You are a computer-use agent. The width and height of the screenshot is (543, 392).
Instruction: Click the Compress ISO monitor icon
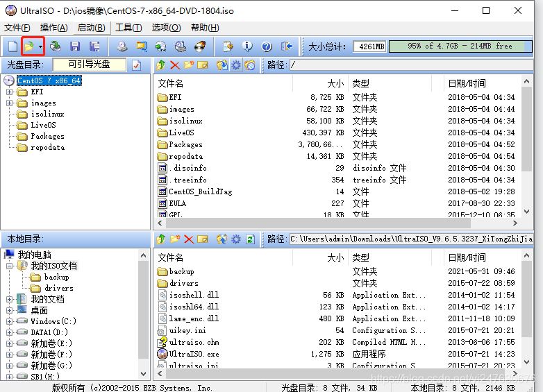coord(142,46)
